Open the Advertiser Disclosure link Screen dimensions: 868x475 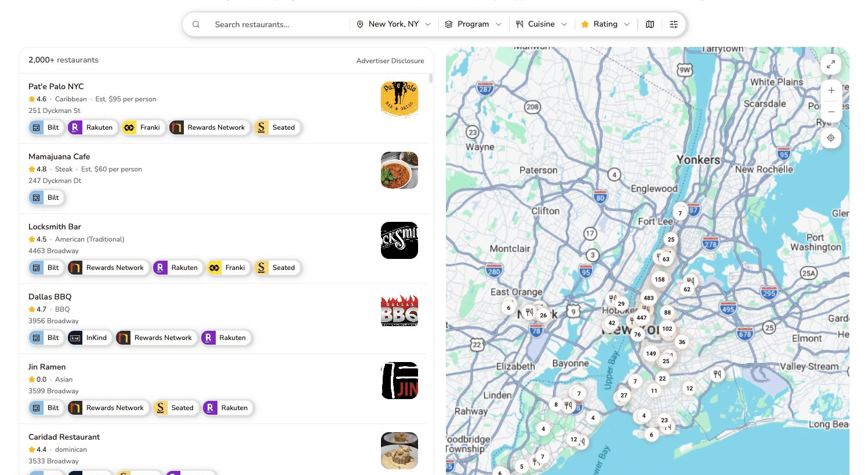[390, 61]
